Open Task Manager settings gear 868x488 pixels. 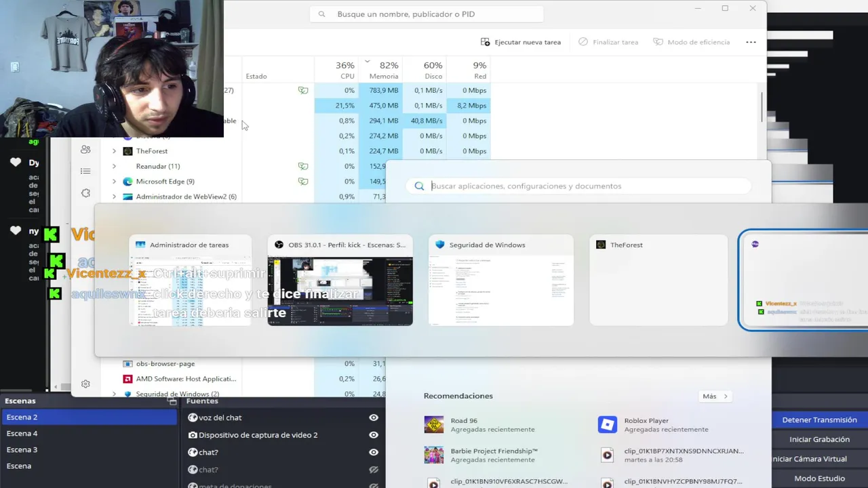[x=85, y=384]
